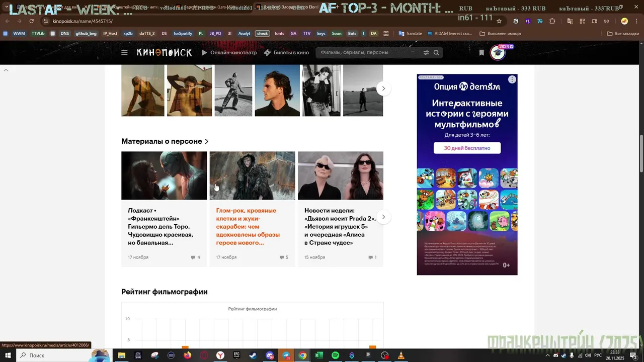Open first gallery photo with plaid coat
The image size is (644, 362).
tap(143, 90)
